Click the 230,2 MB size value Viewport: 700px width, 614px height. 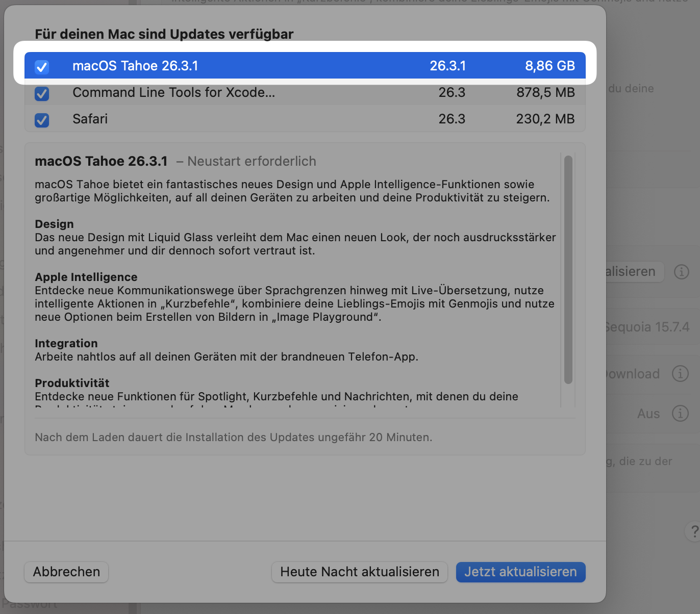(545, 119)
